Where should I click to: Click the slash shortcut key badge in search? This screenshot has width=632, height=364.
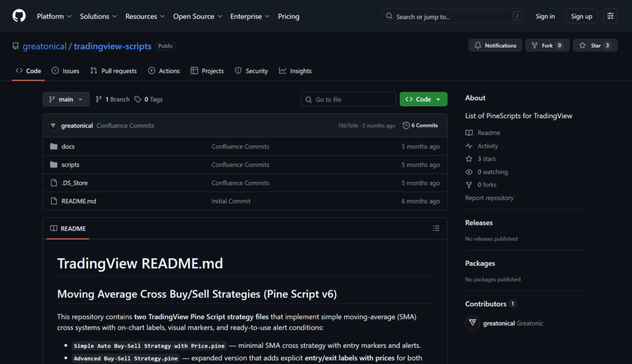tap(517, 16)
